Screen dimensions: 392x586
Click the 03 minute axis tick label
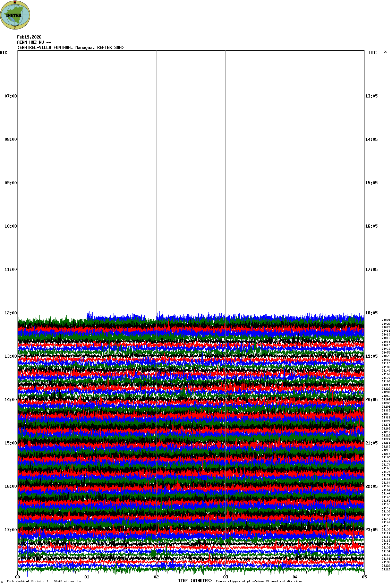[225, 577]
